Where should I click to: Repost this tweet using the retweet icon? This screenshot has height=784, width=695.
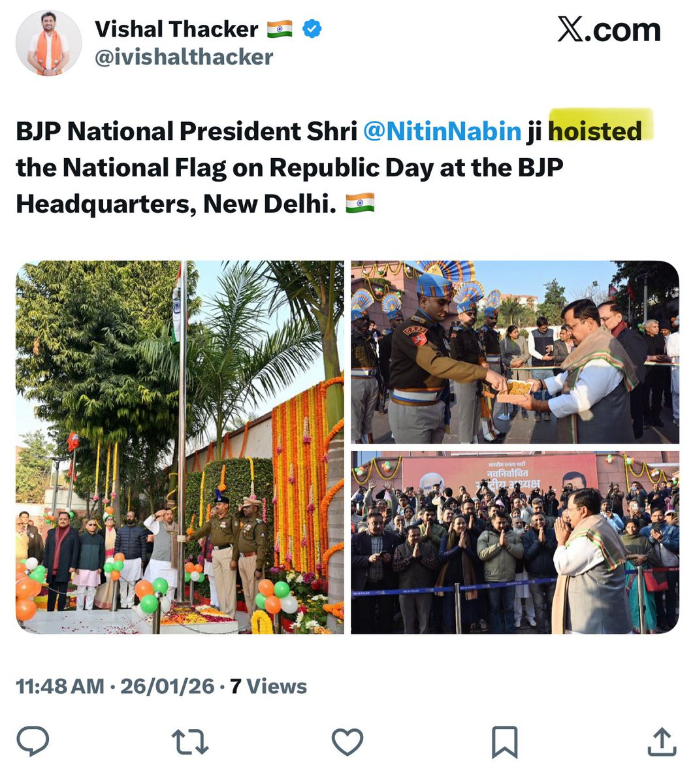(x=189, y=742)
